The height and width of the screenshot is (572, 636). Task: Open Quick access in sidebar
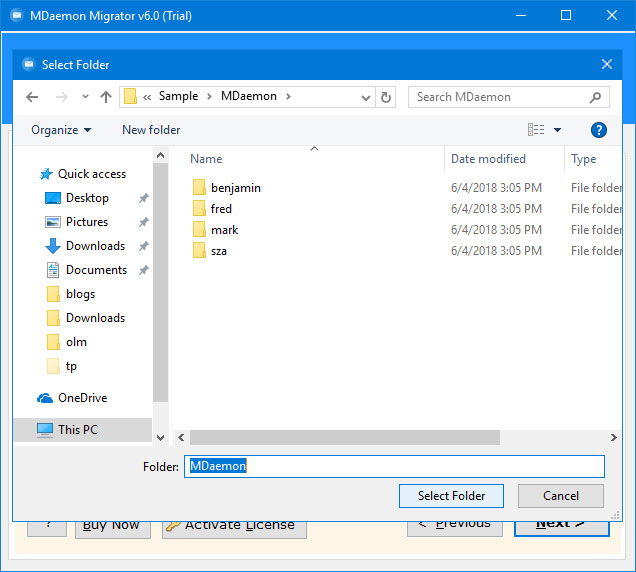[x=92, y=174]
